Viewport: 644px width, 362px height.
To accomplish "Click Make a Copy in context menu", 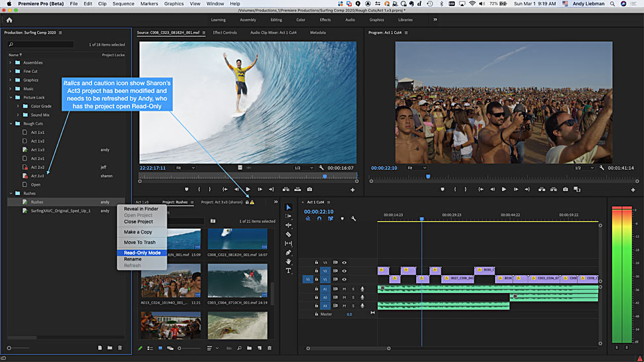I will click(x=138, y=232).
